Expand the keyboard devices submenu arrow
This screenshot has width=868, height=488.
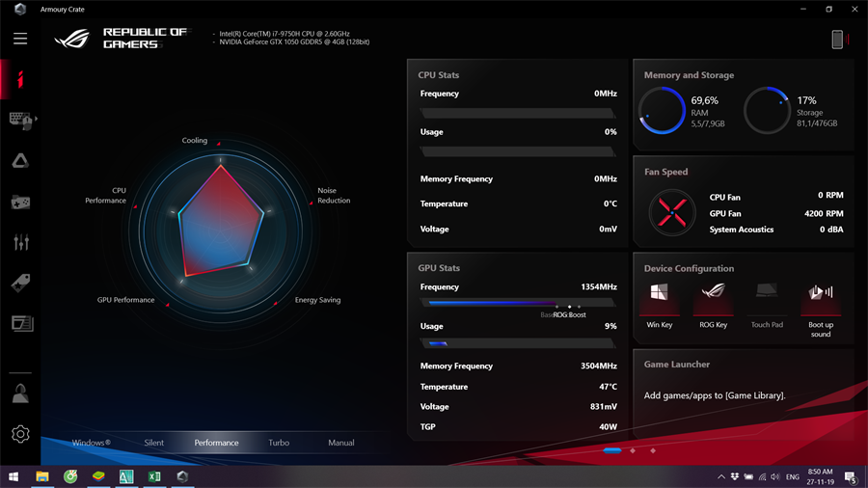(37, 120)
